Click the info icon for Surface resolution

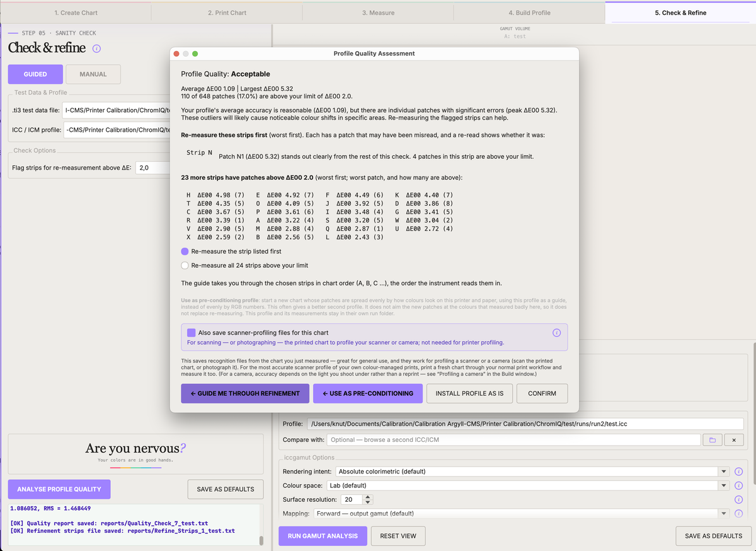click(x=739, y=500)
